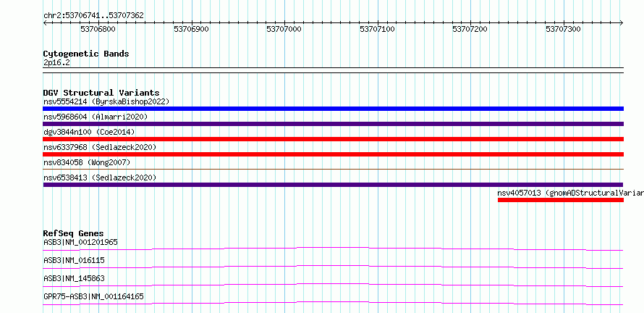The width and height of the screenshot is (644, 313).
Task: Click the ruler's right arrowhead
Action: pos(622,22)
